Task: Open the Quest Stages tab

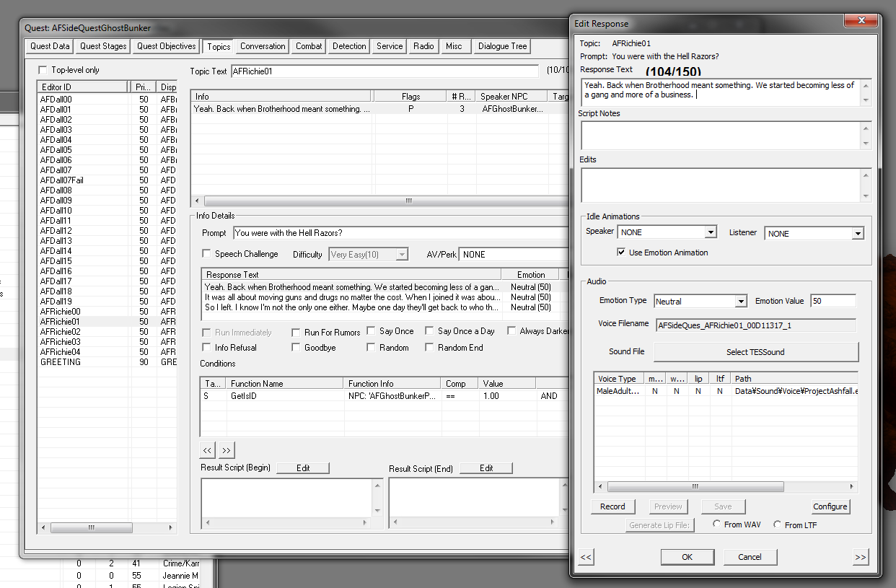Action: coord(103,46)
